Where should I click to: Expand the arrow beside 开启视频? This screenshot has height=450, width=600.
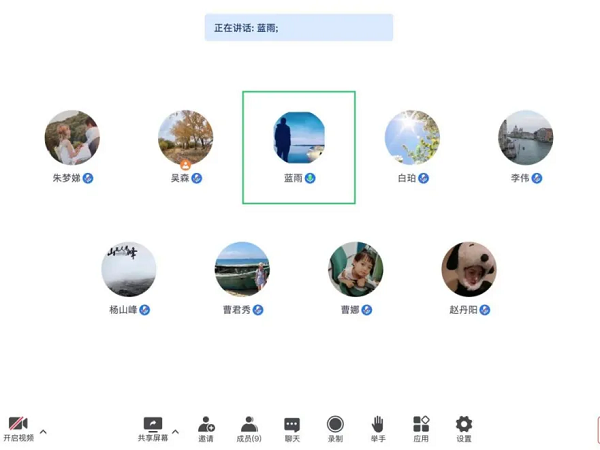click(x=43, y=432)
